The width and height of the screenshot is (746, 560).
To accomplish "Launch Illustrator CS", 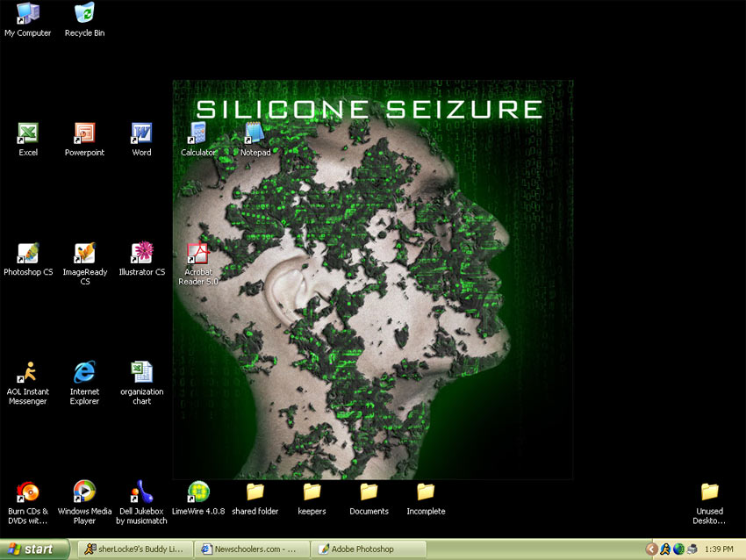I will point(141,255).
